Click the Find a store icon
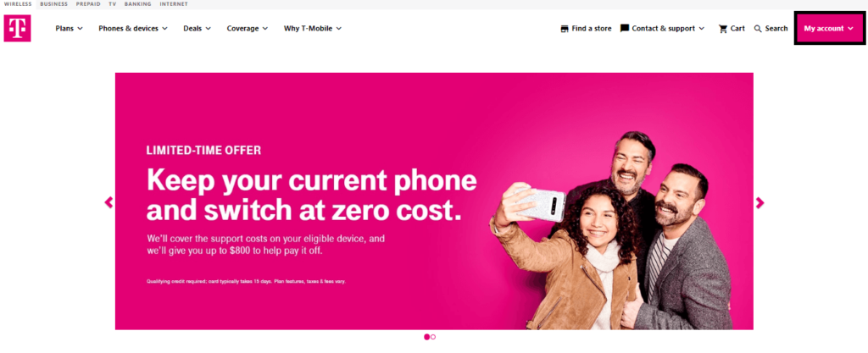This screenshot has height=353, width=868. pyautogui.click(x=564, y=29)
